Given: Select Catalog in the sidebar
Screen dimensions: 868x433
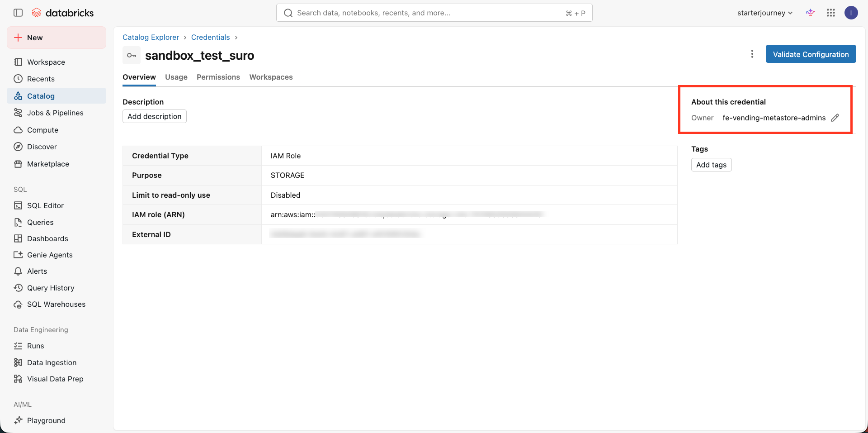Looking at the screenshot, I should (x=57, y=96).
